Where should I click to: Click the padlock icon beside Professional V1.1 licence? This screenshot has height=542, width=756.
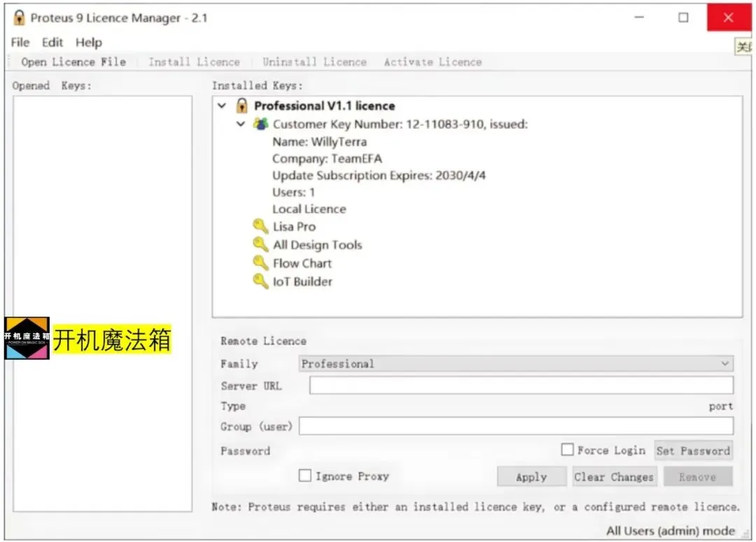tap(241, 105)
